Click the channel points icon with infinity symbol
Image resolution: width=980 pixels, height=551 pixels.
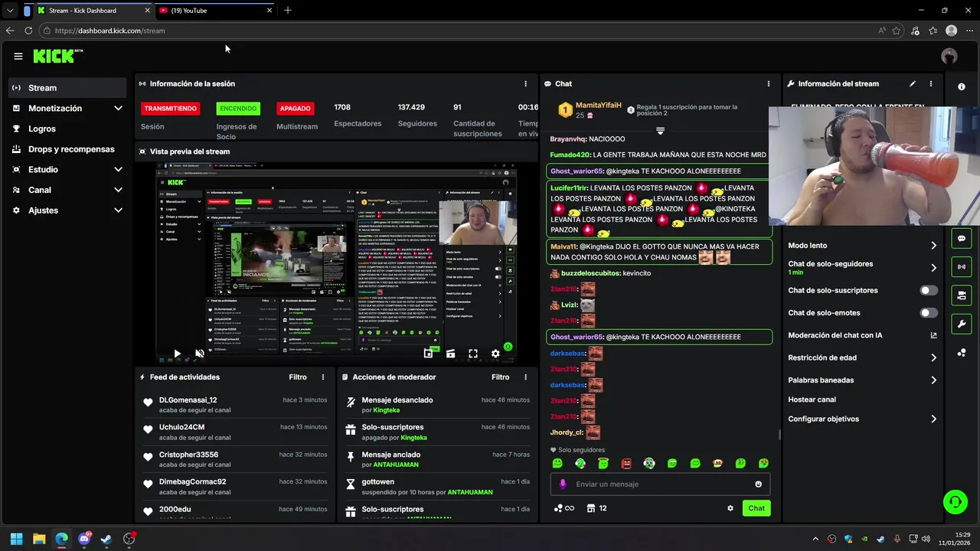click(x=563, y=508)
